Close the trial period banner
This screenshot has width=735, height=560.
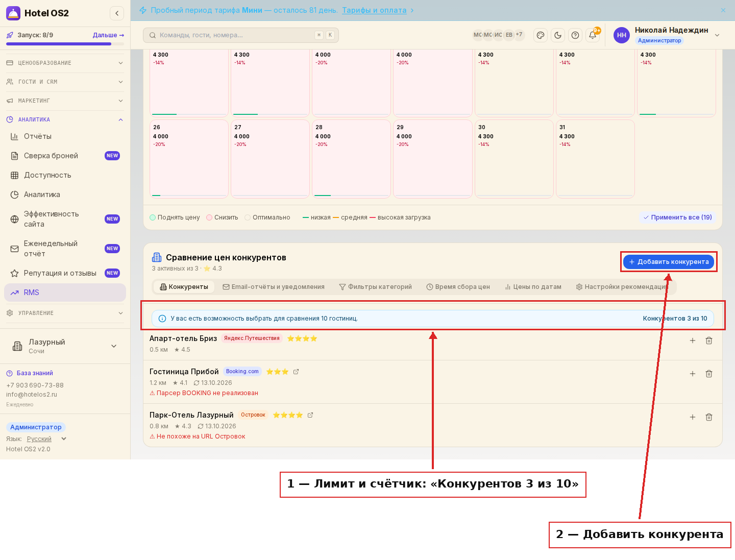click(723, 10)
